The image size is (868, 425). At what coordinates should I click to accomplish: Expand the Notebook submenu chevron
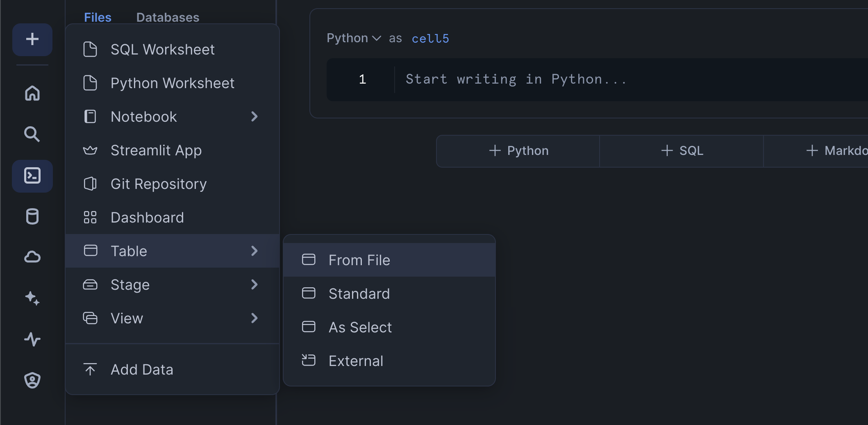(x=254, y=117)
